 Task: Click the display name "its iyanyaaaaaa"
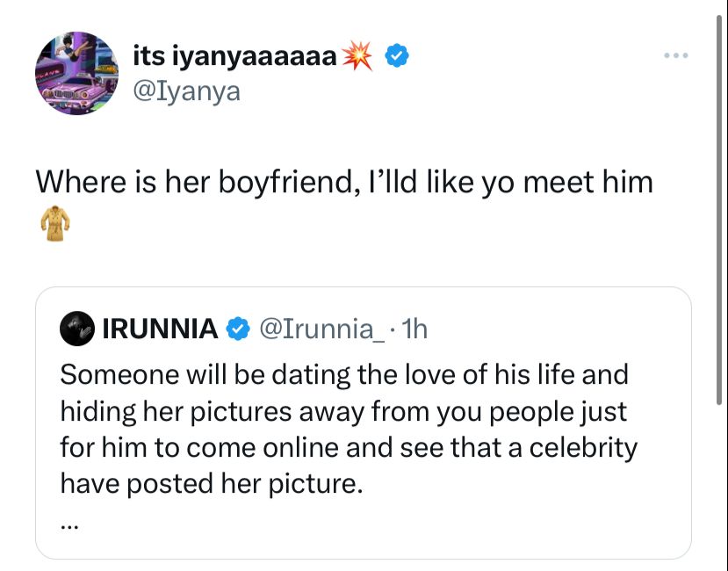coord(234,57)
